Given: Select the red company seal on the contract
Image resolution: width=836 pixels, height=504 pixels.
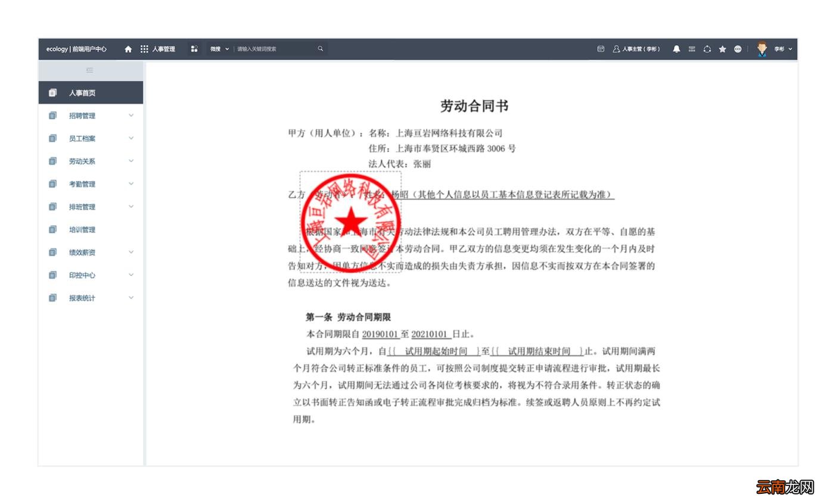Looking at the screenshot, I should (x=351, y=222).
